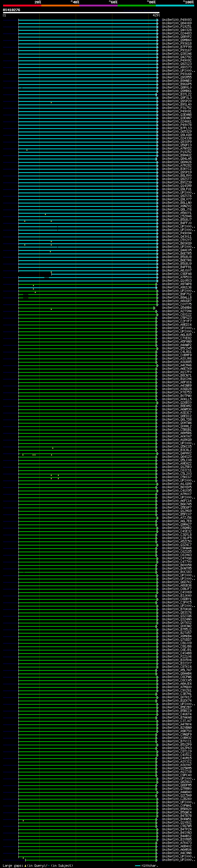Screen dimensions: 197x868
Task: Select the label UniRef100_B7UKU6
Action: tap(177, 609)
